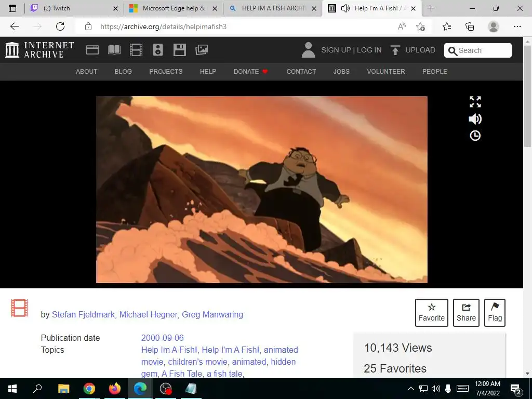Click the UPLOAD link

[x=420, y=50]
